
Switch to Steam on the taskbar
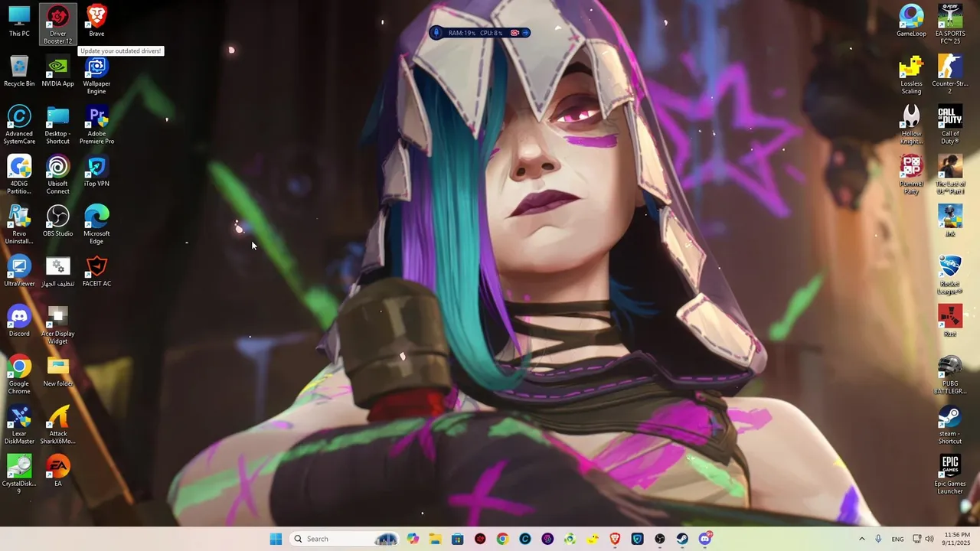[x=682, y=539]
